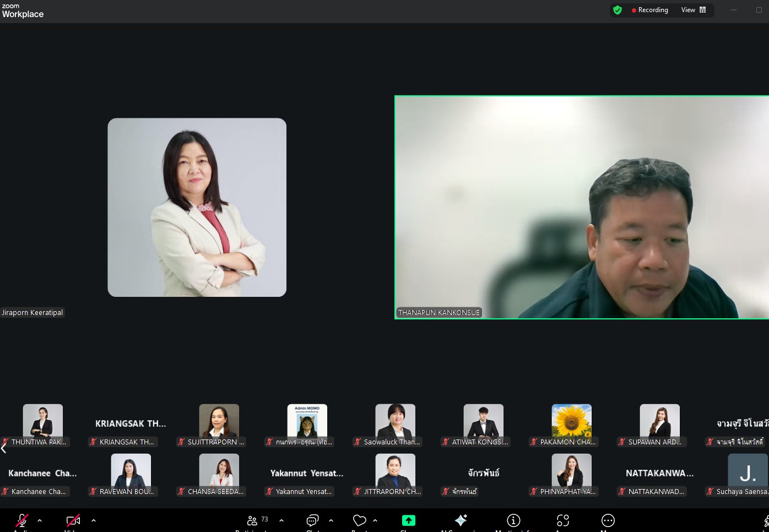Viewport: 769px width, 532px height.
Task: Open the Meeting info icon
Action: tap(513, 520)
